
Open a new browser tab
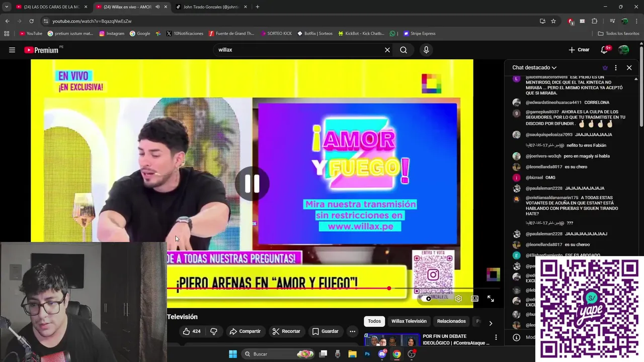258,7
